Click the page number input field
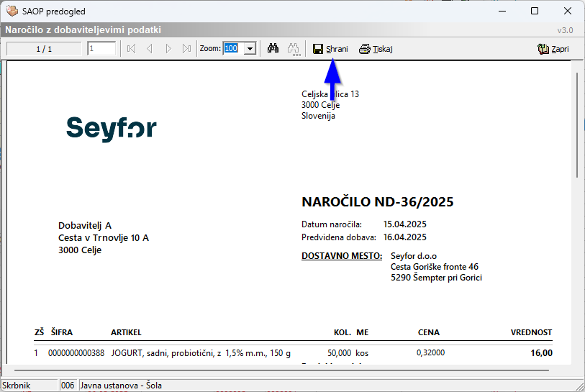The width and height of the screenshot is (585, 392). 101,48
